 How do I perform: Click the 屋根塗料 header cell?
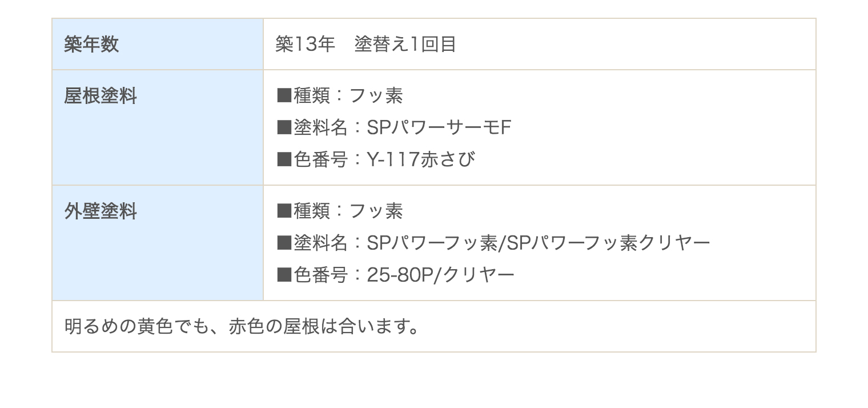[x=158, y=127]
